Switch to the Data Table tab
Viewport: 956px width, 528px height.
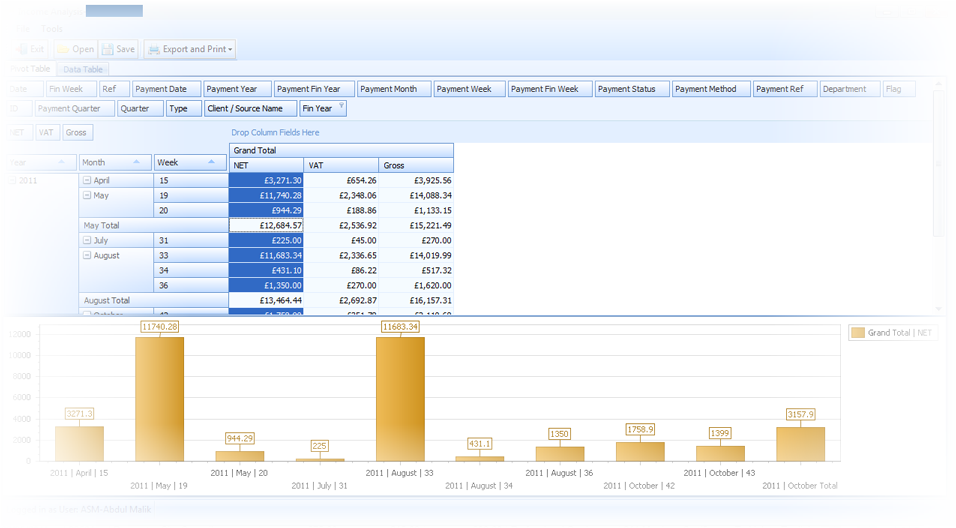coord(83,70)
